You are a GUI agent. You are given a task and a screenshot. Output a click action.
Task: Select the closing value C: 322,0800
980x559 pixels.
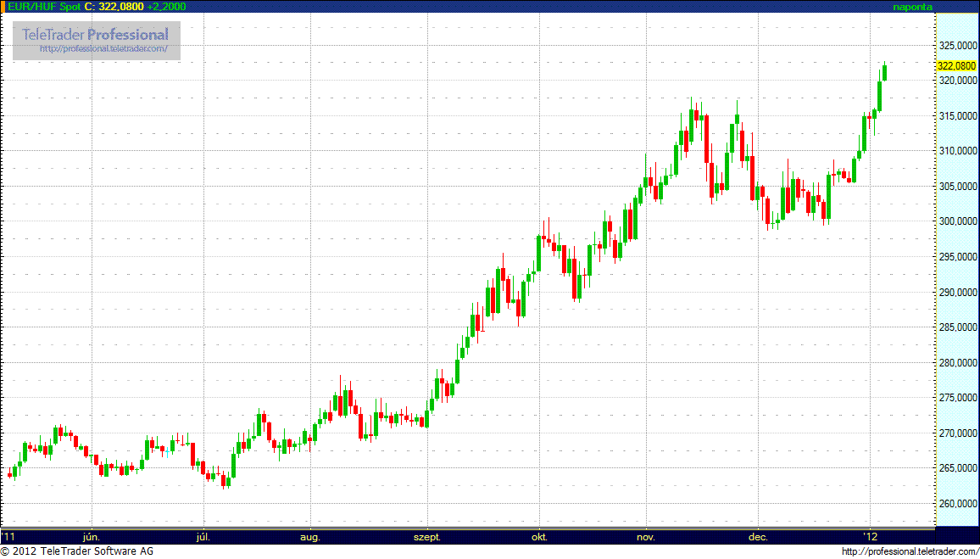(113, 6)
